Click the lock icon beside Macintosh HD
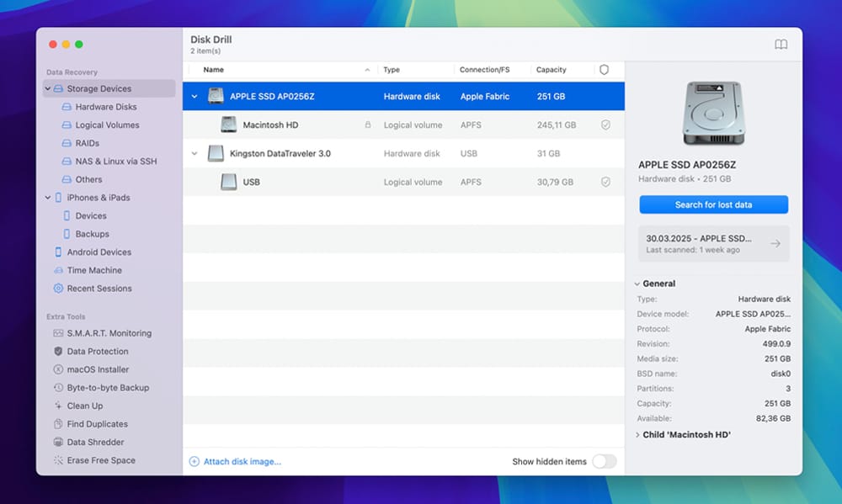Image resolution: width=842 pixels, height=504 pixels. point(369,125)
